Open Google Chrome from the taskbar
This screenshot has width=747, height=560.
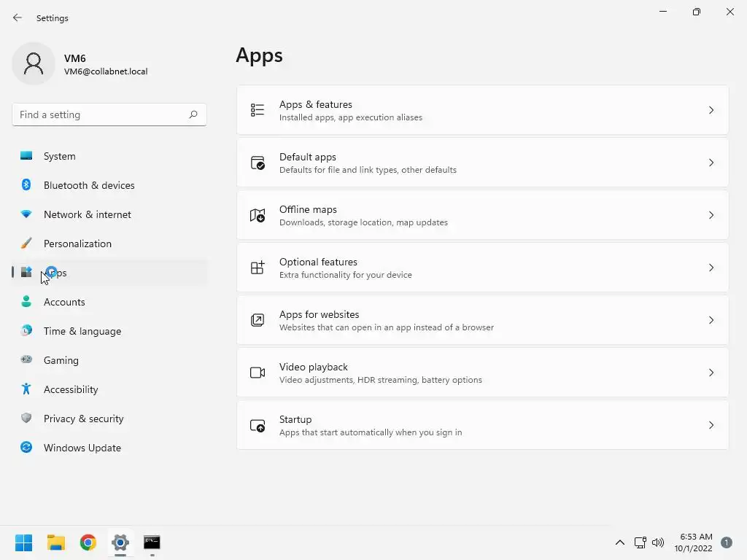click(88, 542)
